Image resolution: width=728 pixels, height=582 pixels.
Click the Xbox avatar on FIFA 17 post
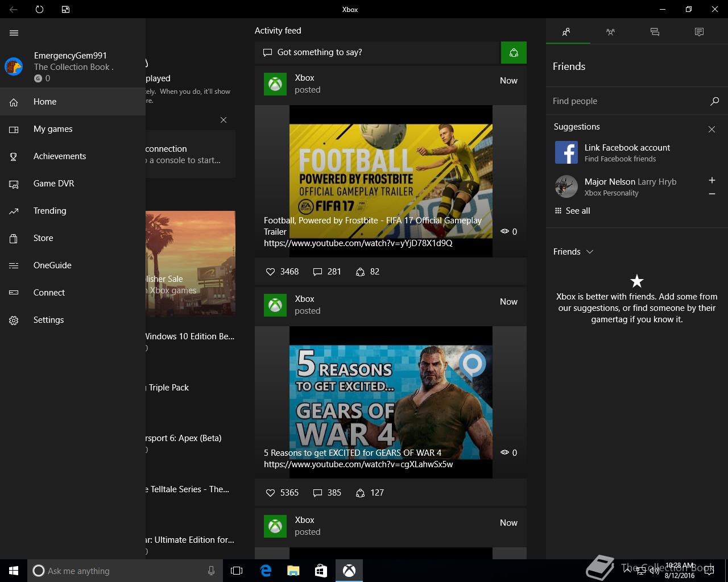point(275,84)
